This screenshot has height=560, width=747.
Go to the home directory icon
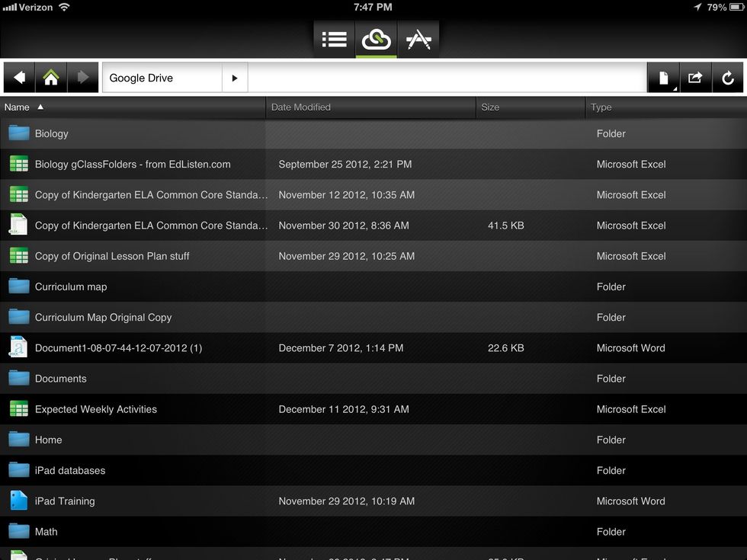[51, 78]
